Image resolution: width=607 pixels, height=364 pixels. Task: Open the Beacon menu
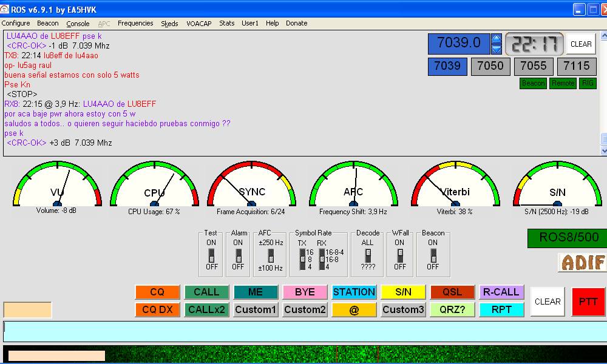point(47,23)
